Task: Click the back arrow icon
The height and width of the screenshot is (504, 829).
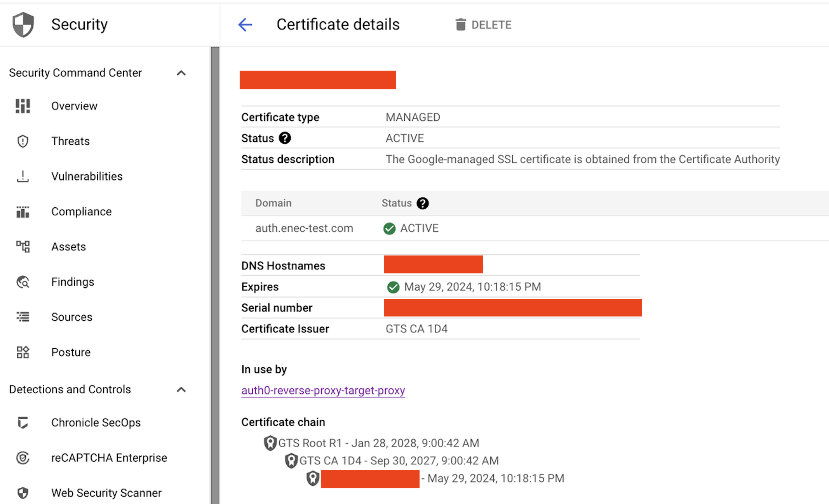Action: pos(245,25)
